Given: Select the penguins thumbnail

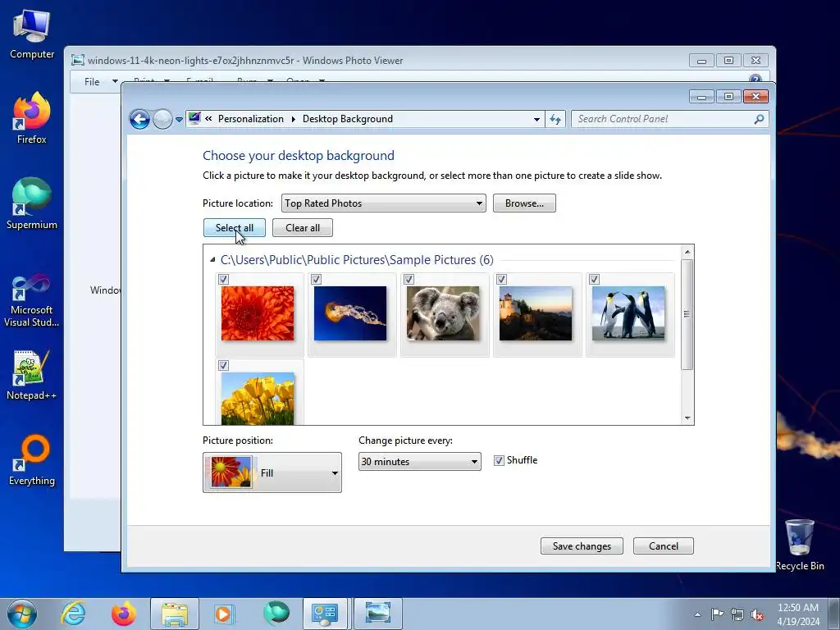Looking at the screenshot, I should click(628, 313).
